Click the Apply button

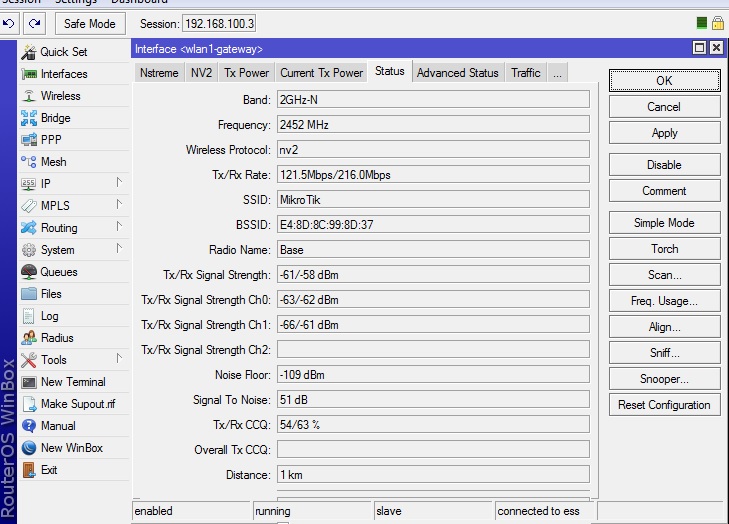(x=664, y=133)
